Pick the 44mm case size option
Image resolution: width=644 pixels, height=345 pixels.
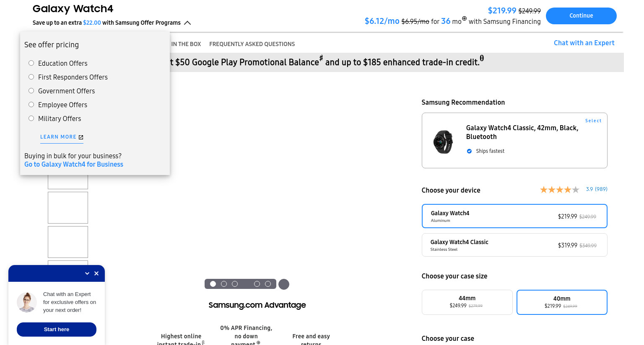[x=467, y=302]
